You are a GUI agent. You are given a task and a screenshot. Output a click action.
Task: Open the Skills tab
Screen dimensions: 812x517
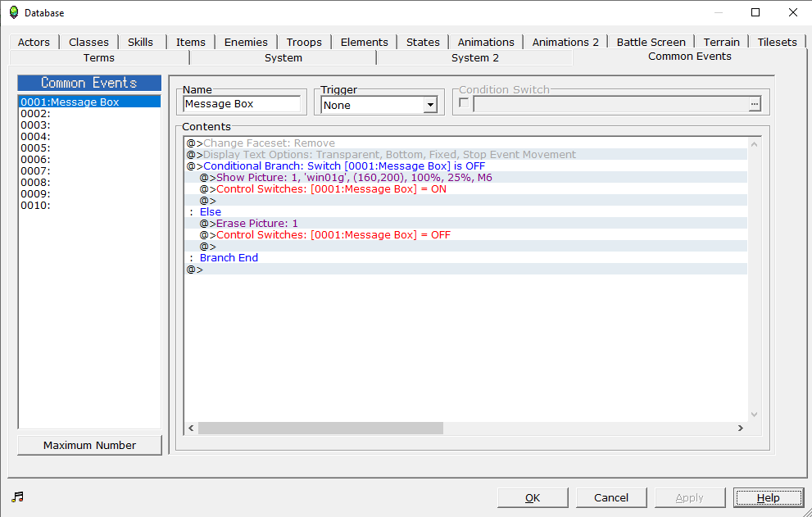pos(140,42)
